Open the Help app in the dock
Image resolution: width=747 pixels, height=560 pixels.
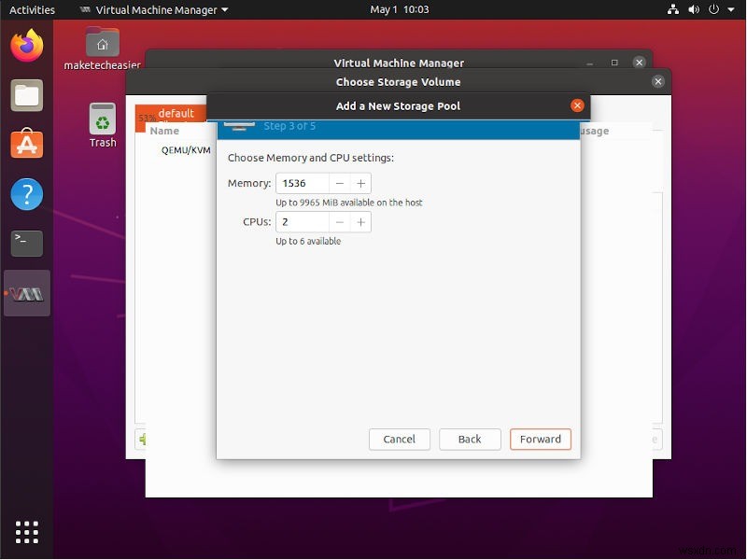(x=26, y=193)
